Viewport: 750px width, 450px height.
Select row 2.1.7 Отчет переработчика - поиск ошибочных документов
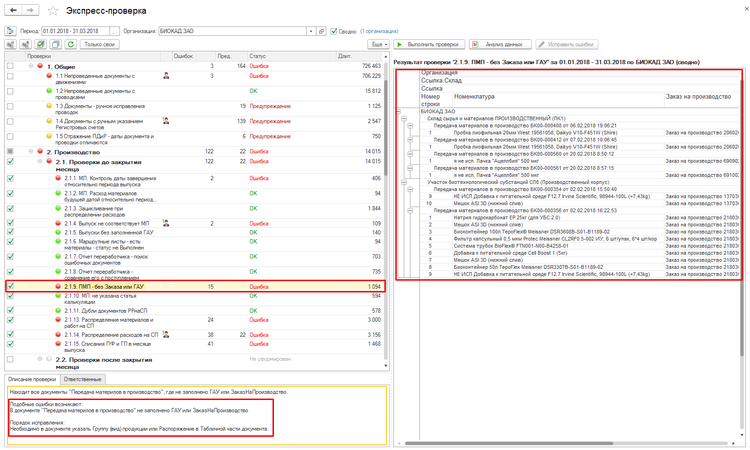[195, 260]
